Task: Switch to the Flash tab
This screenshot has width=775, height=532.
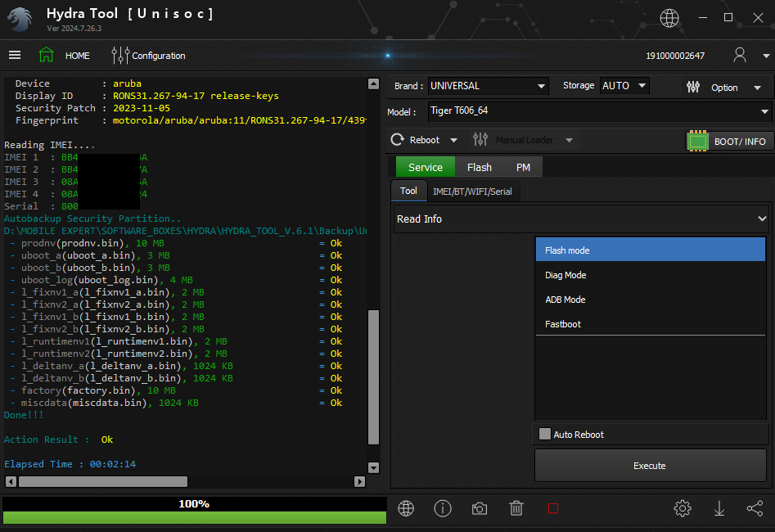Action: pyautogui.click(x=480, y=167)
